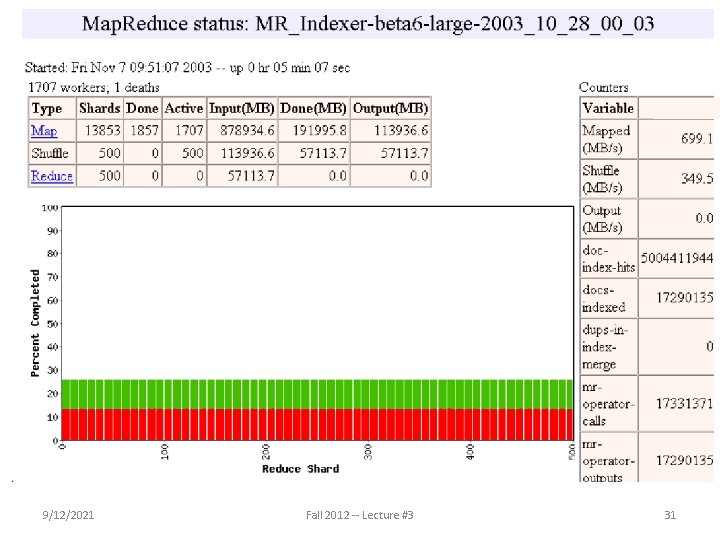This screenshot has height=540, width=720.
Task: Select the Mapped rate value 699.1
Action: coord(697,139)
